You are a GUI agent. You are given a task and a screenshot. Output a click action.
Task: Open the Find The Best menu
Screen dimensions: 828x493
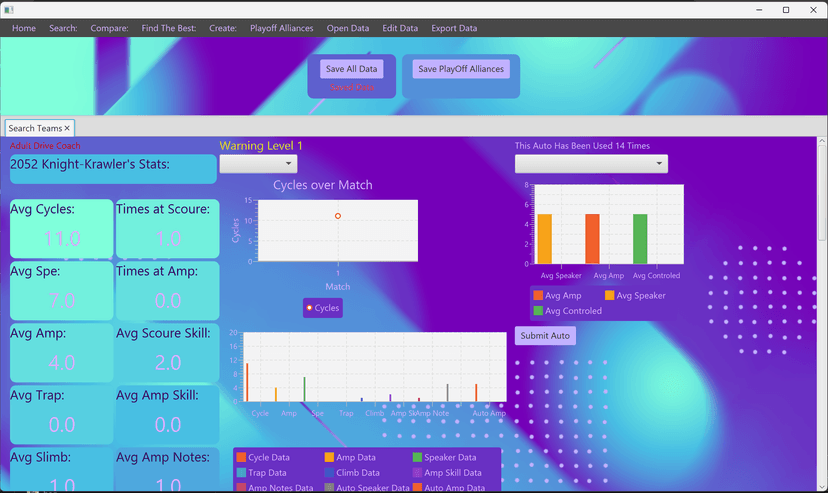(x=168, y=28)
